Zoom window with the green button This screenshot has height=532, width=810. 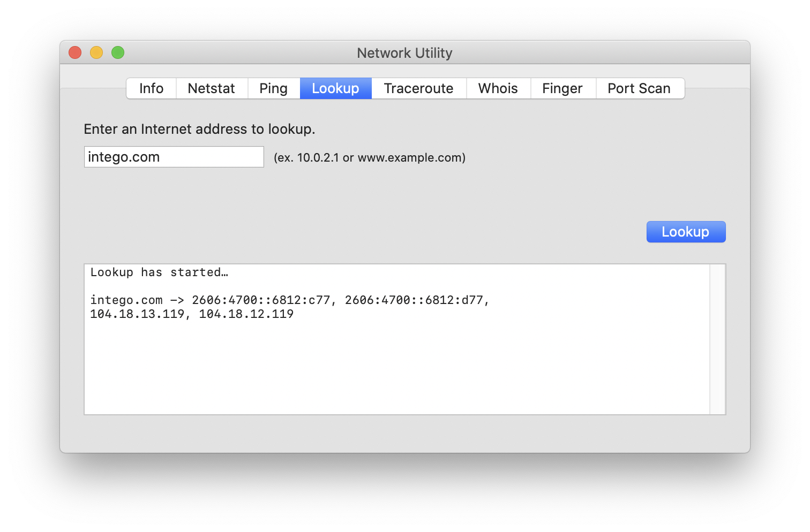point(118,52)
